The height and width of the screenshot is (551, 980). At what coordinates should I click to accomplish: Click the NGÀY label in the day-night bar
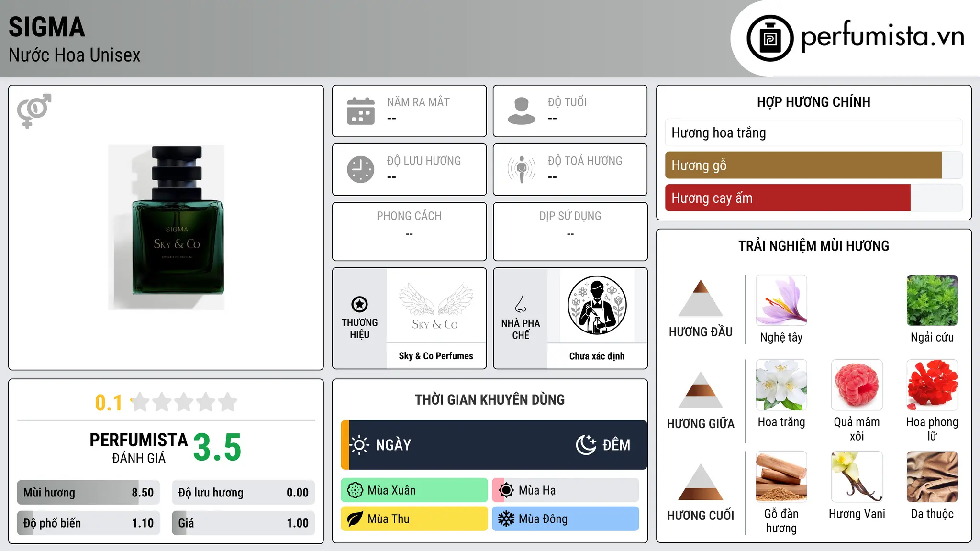point(393,445)
